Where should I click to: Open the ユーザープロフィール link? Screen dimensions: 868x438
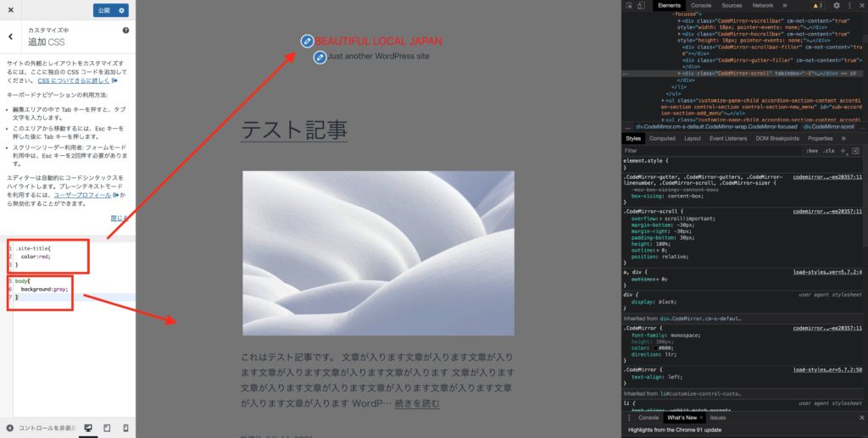[86, 195]
